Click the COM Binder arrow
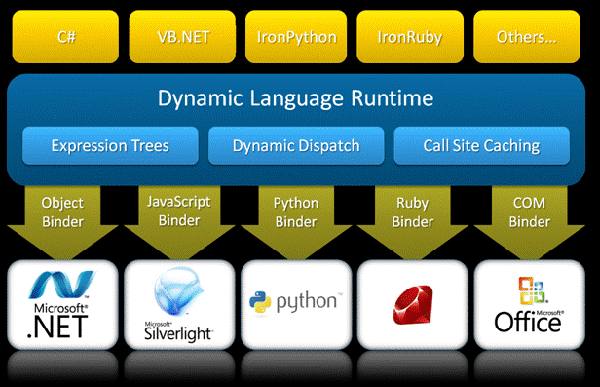This screenshot has height=387, width=600. coord(529,222)
